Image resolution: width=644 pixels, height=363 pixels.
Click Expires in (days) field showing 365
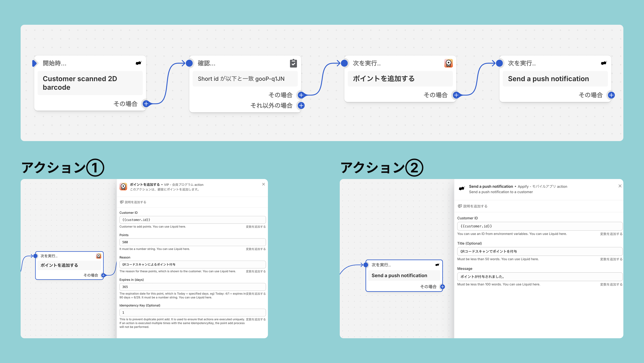click(x=193, y=287)
